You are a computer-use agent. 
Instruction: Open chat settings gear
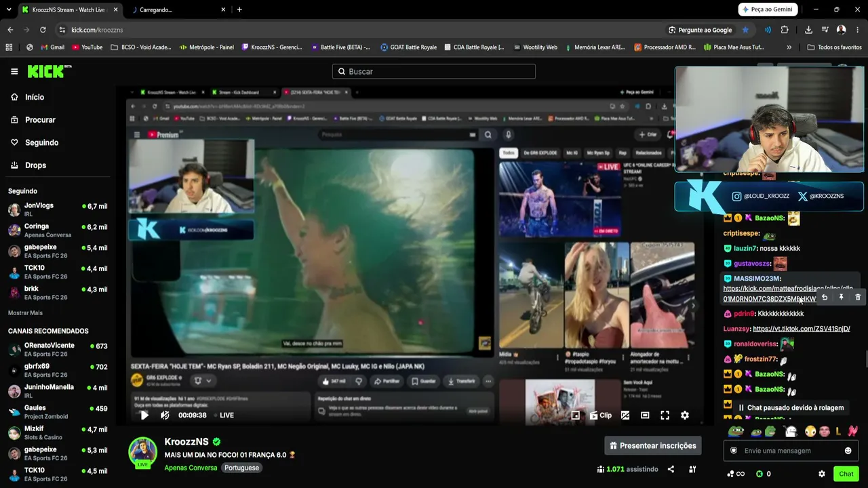tap(822, 474)
